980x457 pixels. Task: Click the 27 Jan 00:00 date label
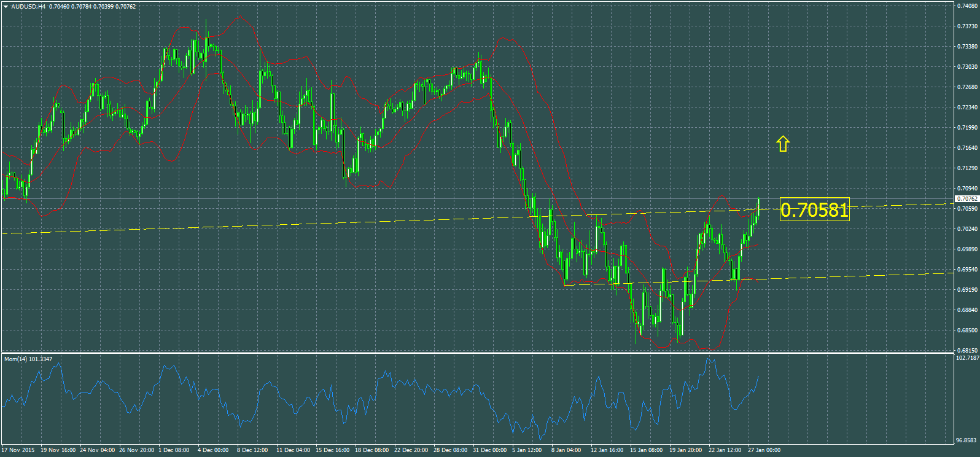click(x=764, y=450)
